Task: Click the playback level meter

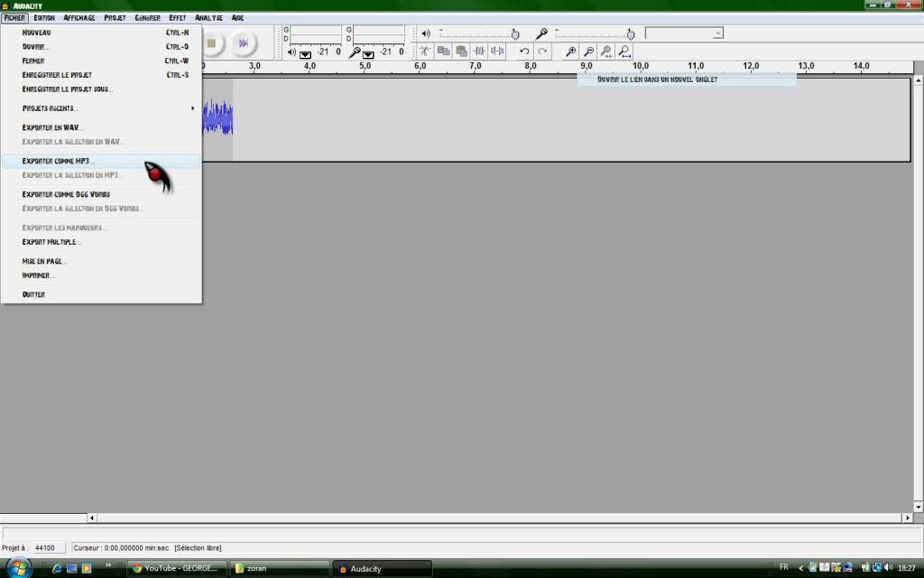Action: [x=316, y=34]
